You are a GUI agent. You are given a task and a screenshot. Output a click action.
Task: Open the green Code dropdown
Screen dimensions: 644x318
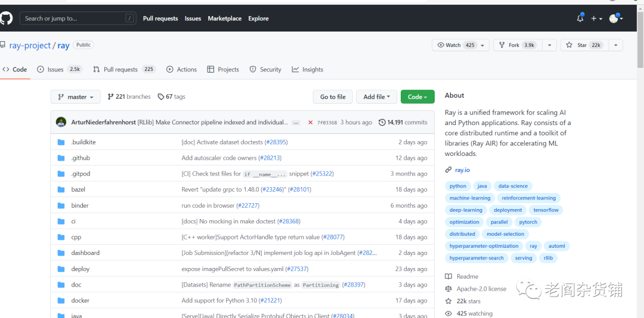(417, 97)
